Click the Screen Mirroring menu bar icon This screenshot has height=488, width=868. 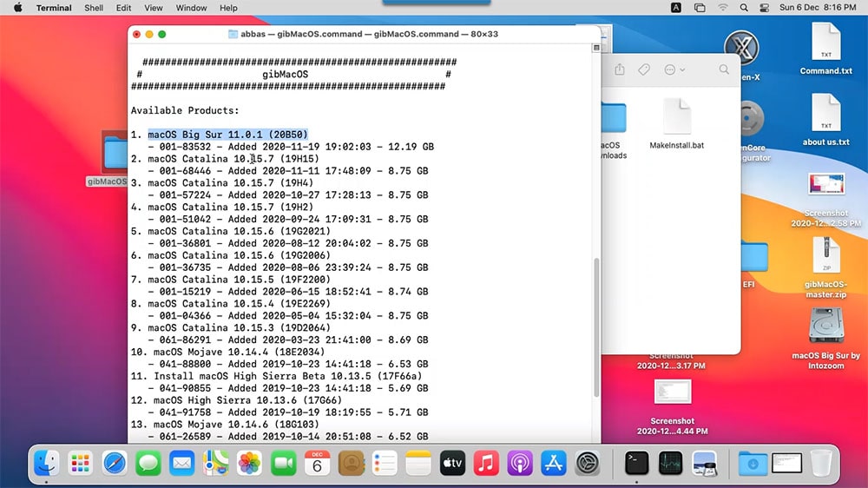coord(700,8)
